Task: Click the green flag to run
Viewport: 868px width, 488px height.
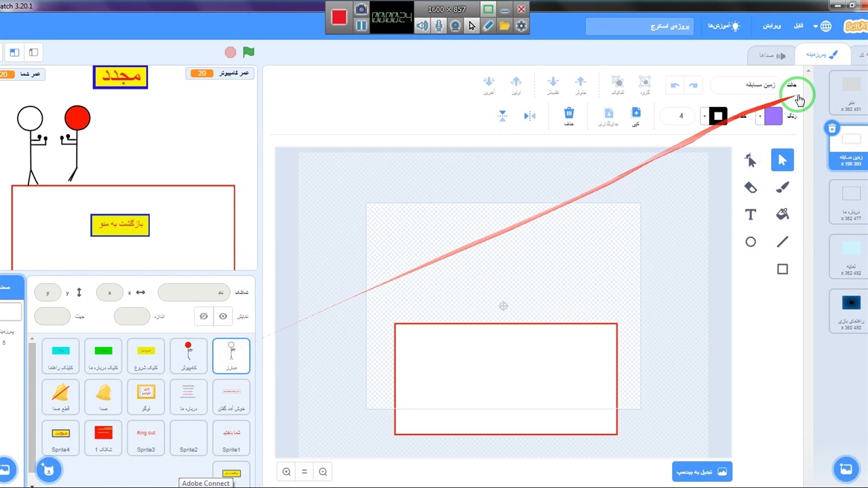Action: click(x=249, y=52)
